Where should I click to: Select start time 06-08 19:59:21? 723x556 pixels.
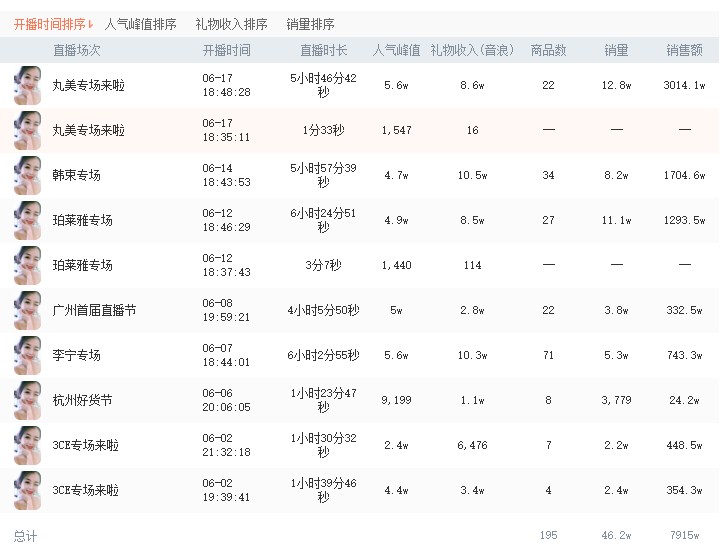(226, 310)
